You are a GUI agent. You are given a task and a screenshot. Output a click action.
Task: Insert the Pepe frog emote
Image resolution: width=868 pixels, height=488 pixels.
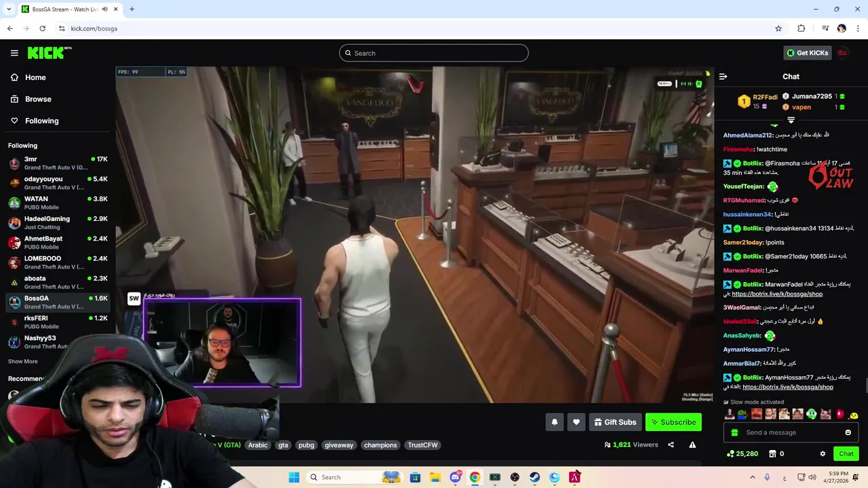pos(743,414)
